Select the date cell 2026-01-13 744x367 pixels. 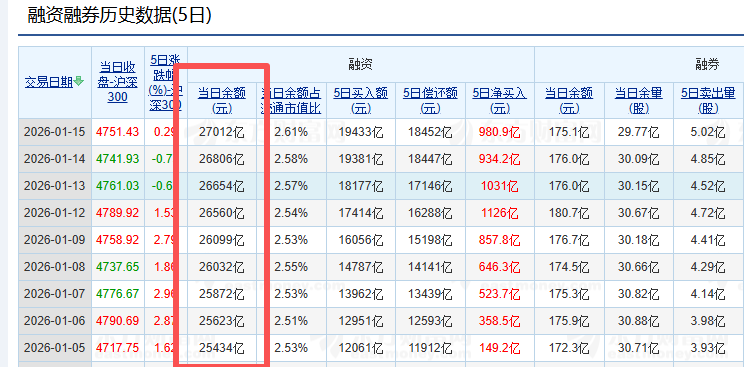55,186
